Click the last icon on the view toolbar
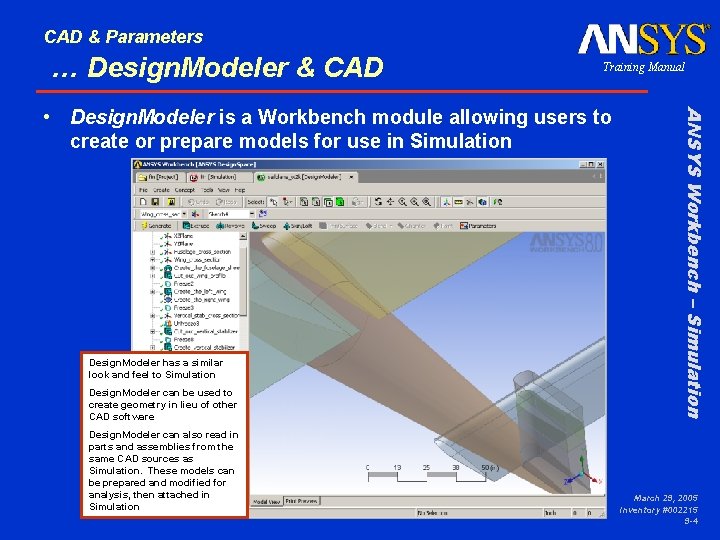This screenshot has width=720, height=540. pyautogui.click(x=498, y=202)
